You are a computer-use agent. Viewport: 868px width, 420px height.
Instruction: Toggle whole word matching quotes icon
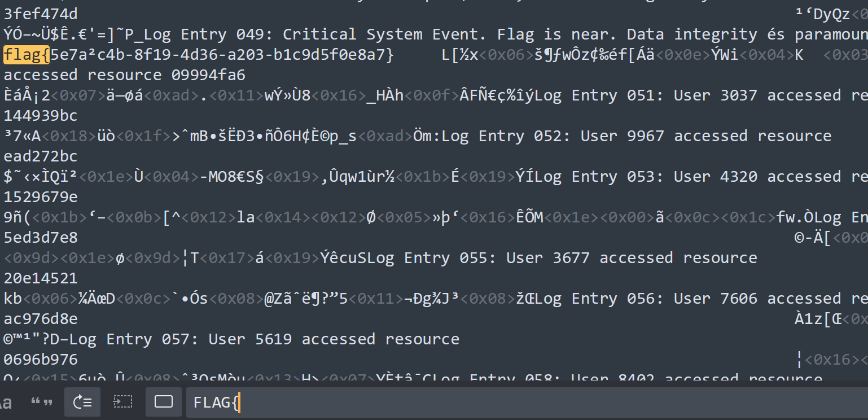tap(41, 402)
